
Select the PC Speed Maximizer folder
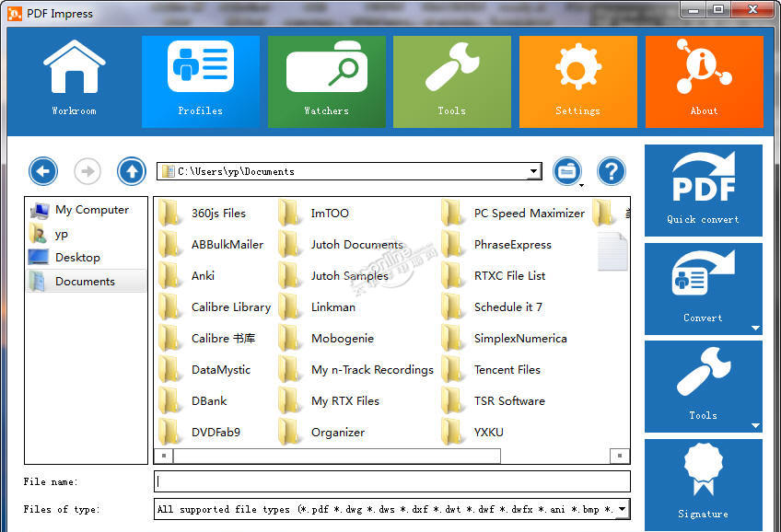pyautogui.click(x=514, y=214)
